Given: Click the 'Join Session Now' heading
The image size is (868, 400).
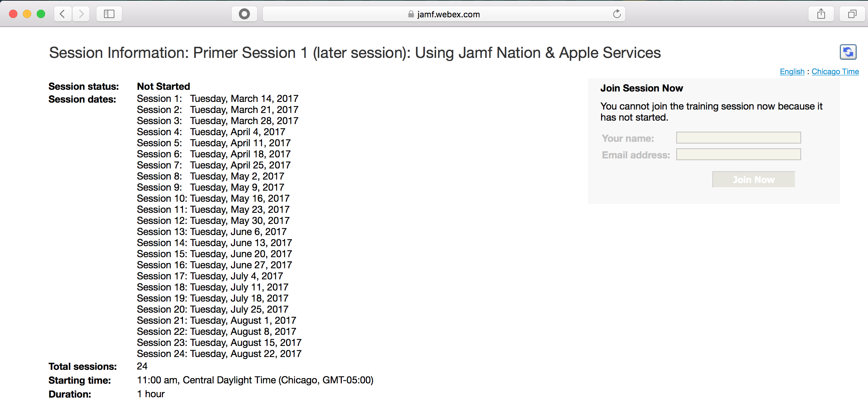Looking at the screenshot, I should click(642, 88).
